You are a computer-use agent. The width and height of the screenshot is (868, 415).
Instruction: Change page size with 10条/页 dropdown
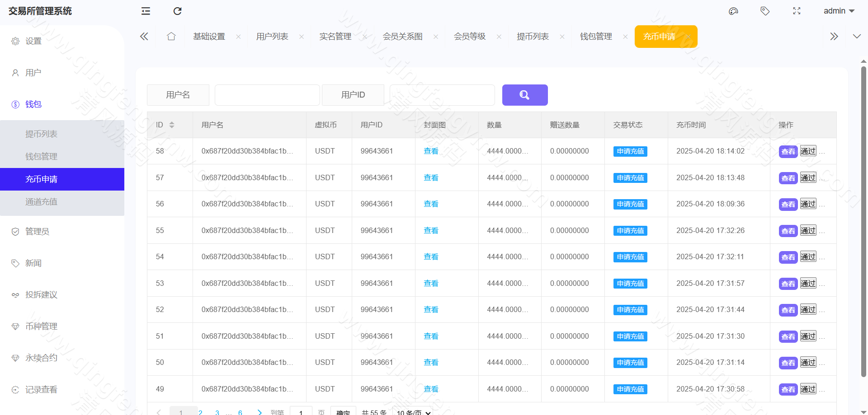click(x=412, y=412)
